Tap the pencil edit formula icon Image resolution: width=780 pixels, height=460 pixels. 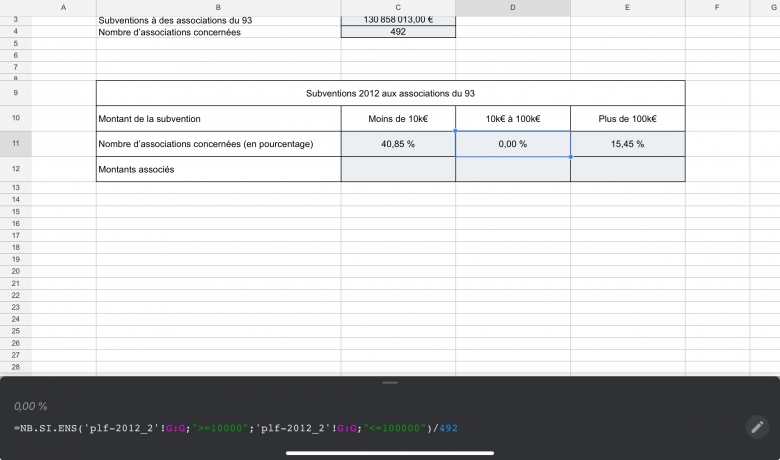[757, 427]
